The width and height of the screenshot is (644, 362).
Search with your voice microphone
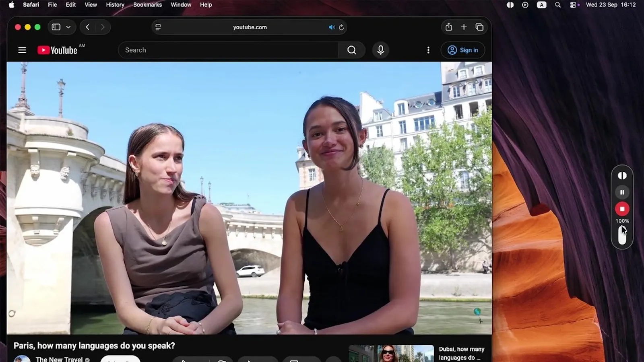(x=380, y=50)
